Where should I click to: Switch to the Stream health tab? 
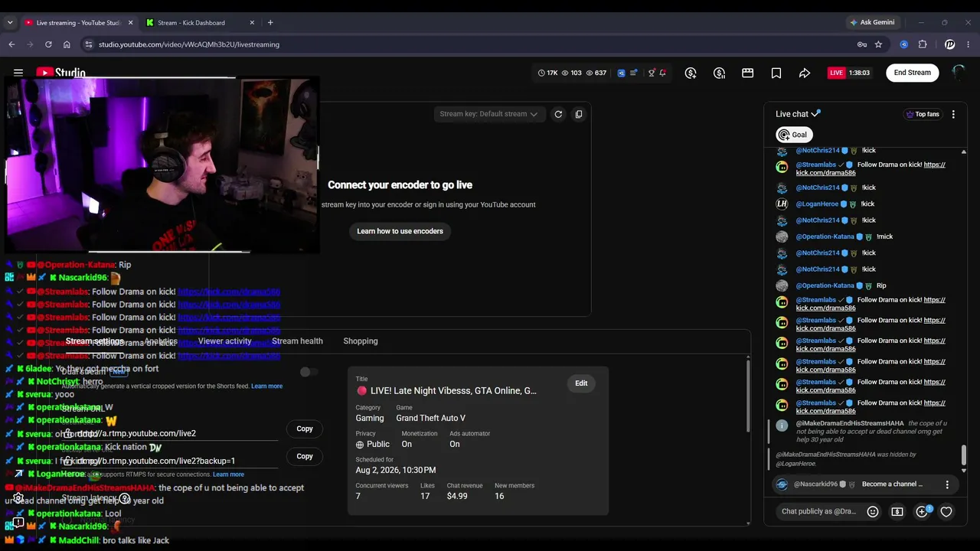coord(297,341)
